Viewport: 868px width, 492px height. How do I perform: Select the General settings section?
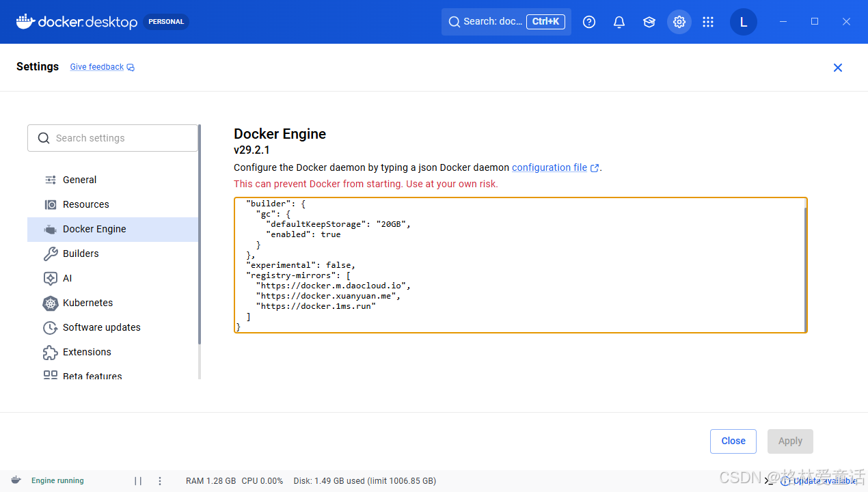click(113, 180)
